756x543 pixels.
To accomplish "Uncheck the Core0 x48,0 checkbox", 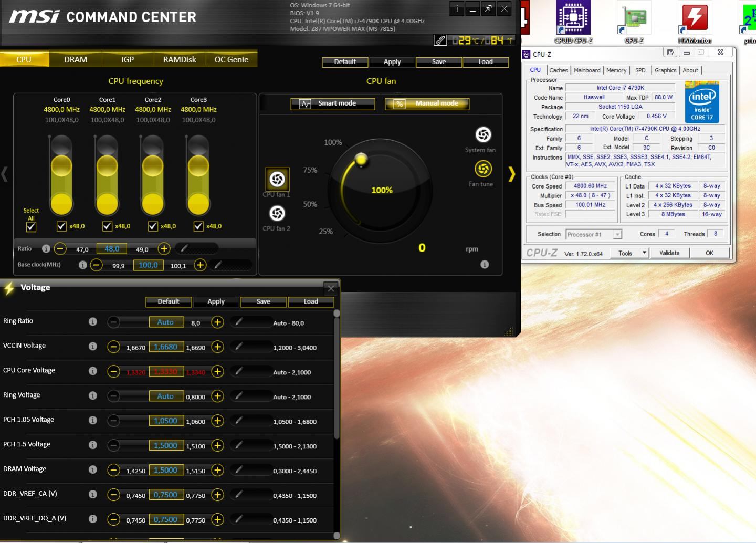I will click(61, 226).
